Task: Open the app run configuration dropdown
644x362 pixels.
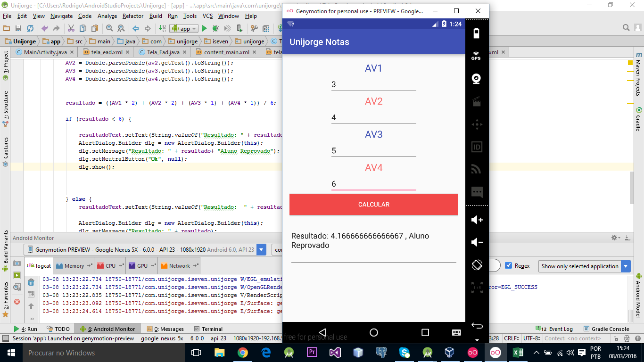Action: [185, 29]
